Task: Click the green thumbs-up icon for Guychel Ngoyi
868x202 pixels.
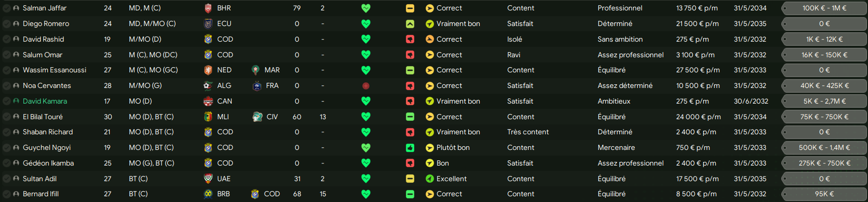Action: 410,148
